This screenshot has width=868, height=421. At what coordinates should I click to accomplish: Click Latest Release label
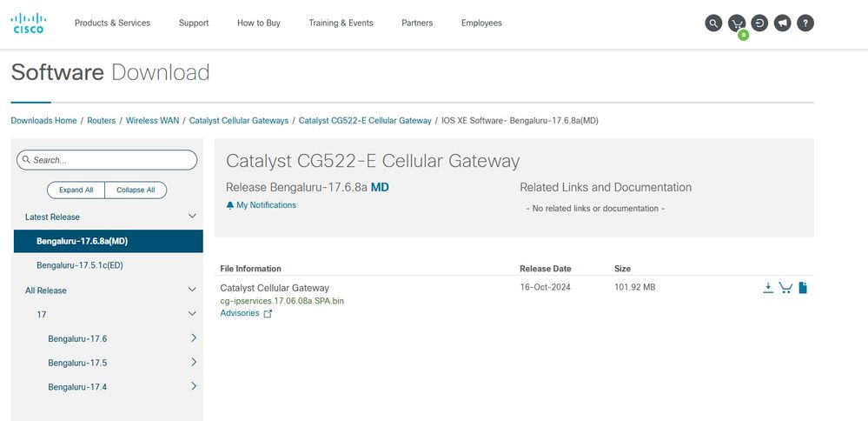tap(52, 217)
